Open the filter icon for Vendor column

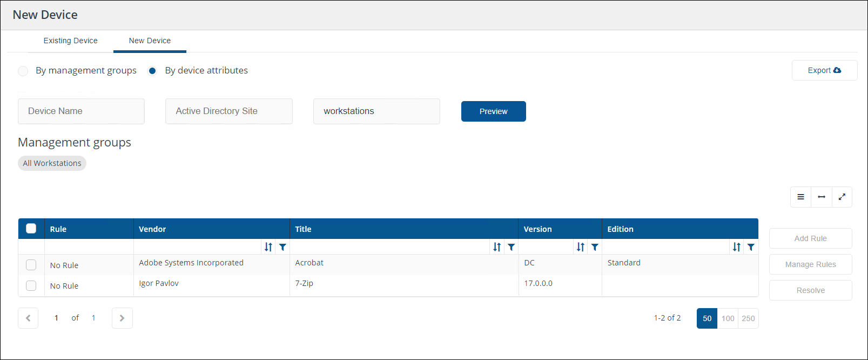(x=282, y=247)
